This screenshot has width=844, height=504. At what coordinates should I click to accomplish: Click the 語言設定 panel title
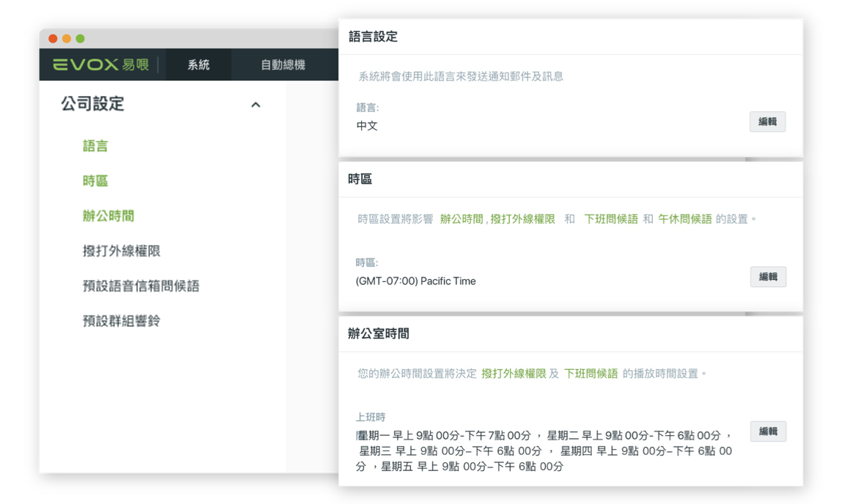(373, 37)
